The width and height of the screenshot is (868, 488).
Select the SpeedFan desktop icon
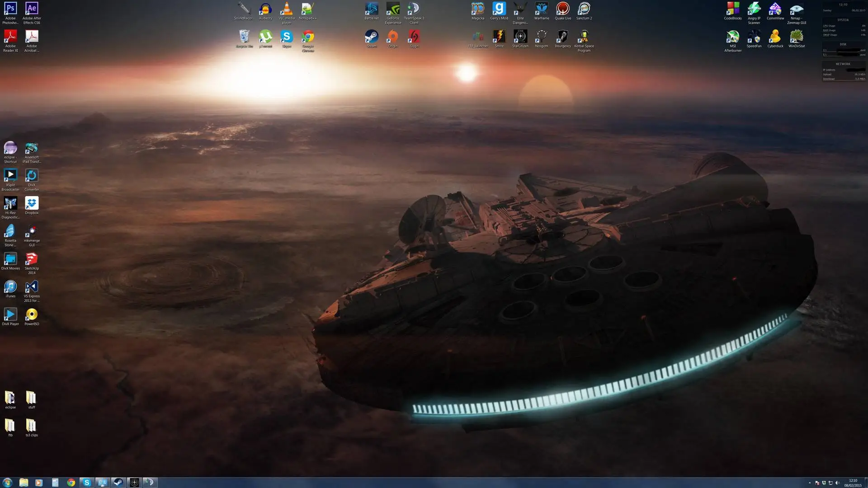click(754, 39)
